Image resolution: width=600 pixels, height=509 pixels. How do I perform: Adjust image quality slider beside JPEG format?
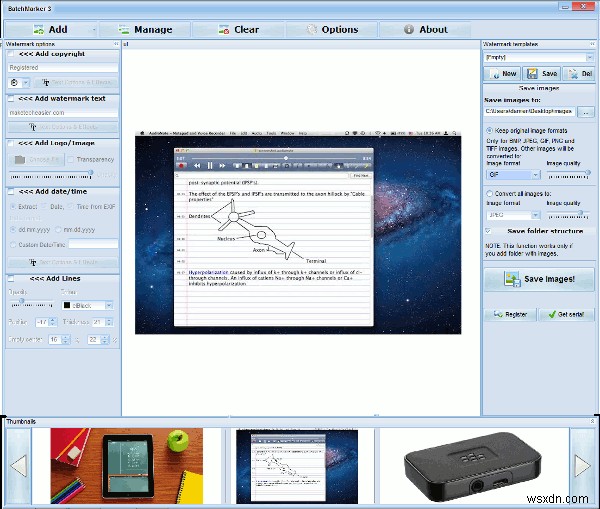(x=568, y=215)
